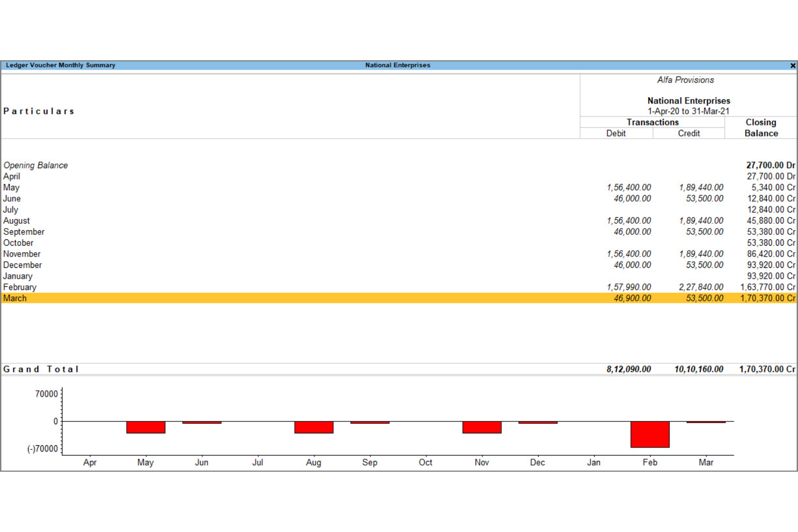798x532 pixels.
Task: Pick the red November chart bar
Action: pos(481,427)
